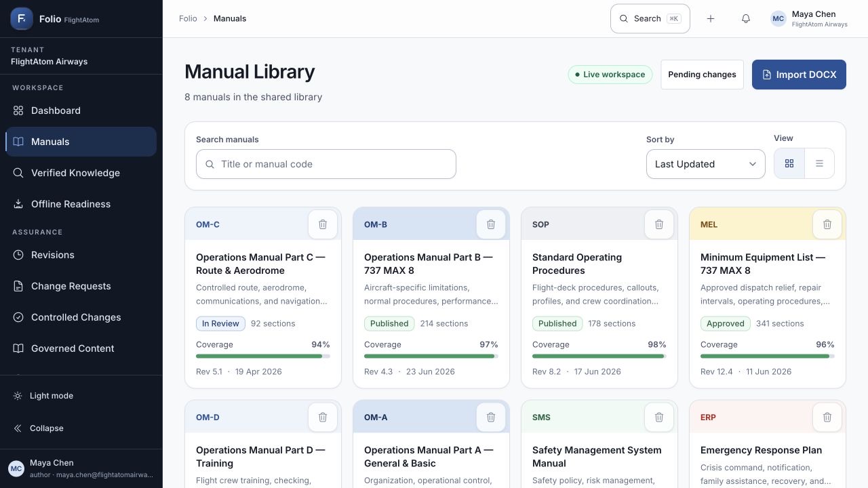This screenshot has width=868, height=488.
Task: Switch to grid view
Action: pyautogui.click(x=789, y=163)
